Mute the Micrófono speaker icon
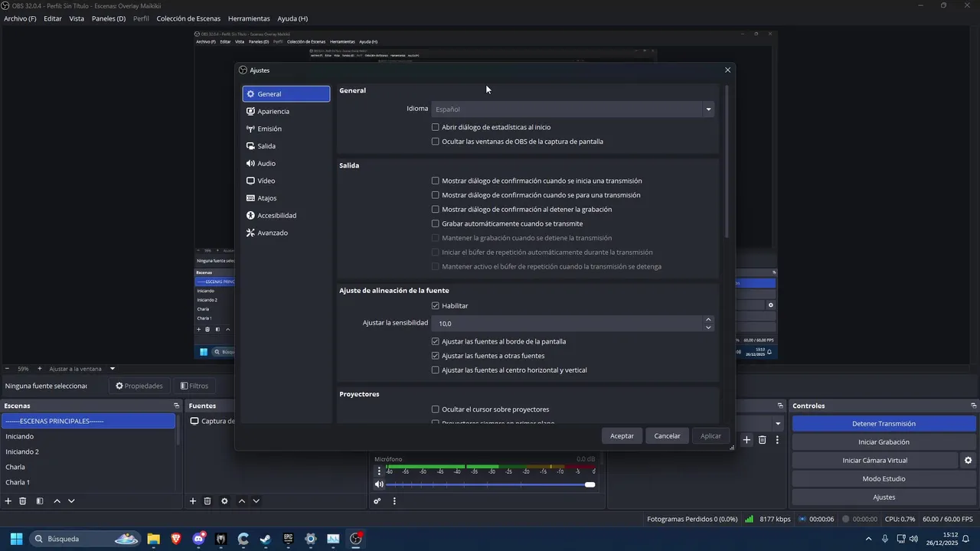The height and width of the screenshot is (551, 980). click(379, 484)
